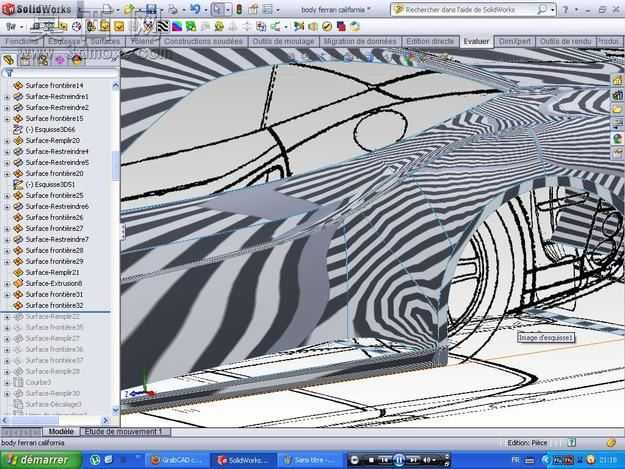The image size is (625, 469).
Task: Click the Image d'esquisse1 label in viewport
Action: click(546, 338)
